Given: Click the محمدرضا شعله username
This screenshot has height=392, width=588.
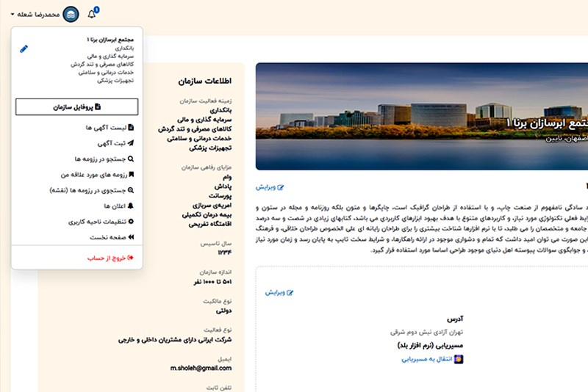Looking at the screenshot, I should 38,14.
